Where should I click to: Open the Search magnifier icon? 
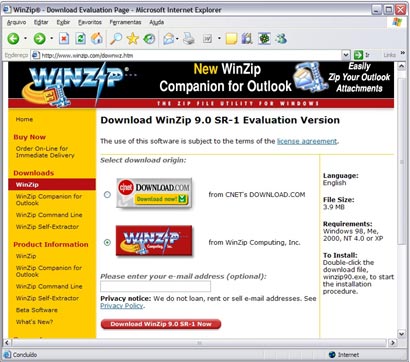[x=116, y=39]
